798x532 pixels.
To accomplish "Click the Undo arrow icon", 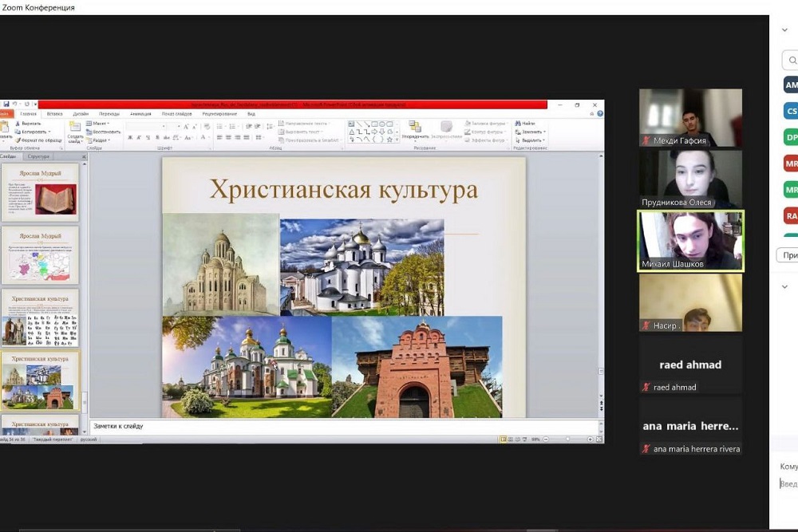I will click(16, 104).
